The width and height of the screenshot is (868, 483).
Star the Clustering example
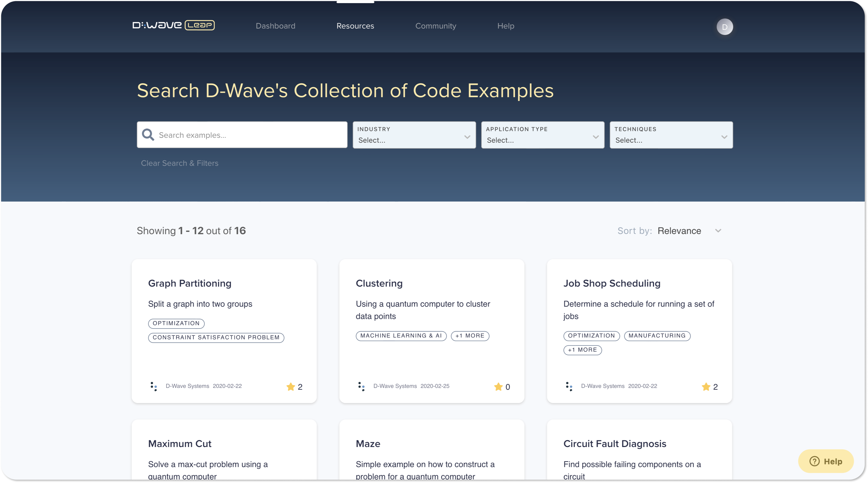(498, 387)
